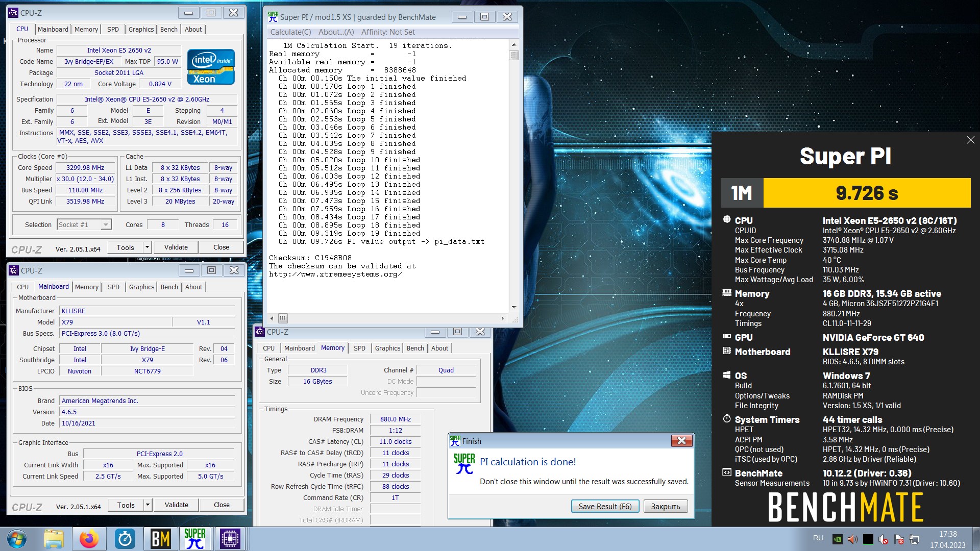Open the Windows Start menu
Viewport: 980px width, 551px height.
pos(17,539)
